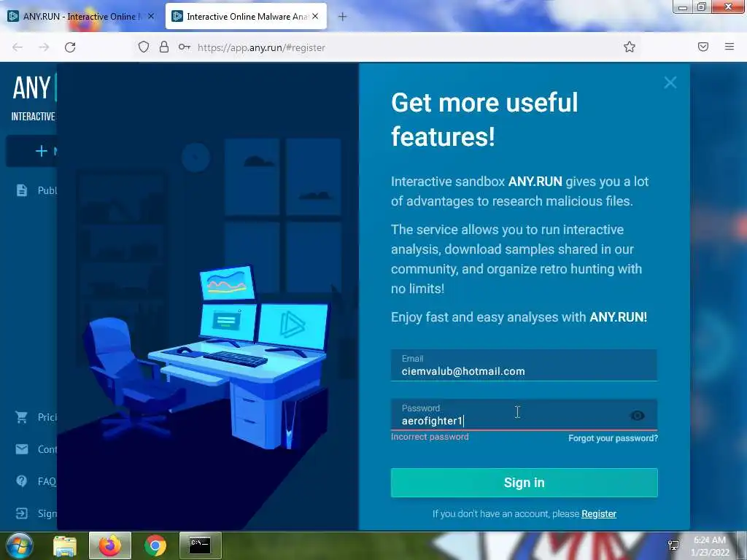Click the Get more useful features heading
Image resolution: width=747 pixels, height=560 pixels.
(484, 120)
